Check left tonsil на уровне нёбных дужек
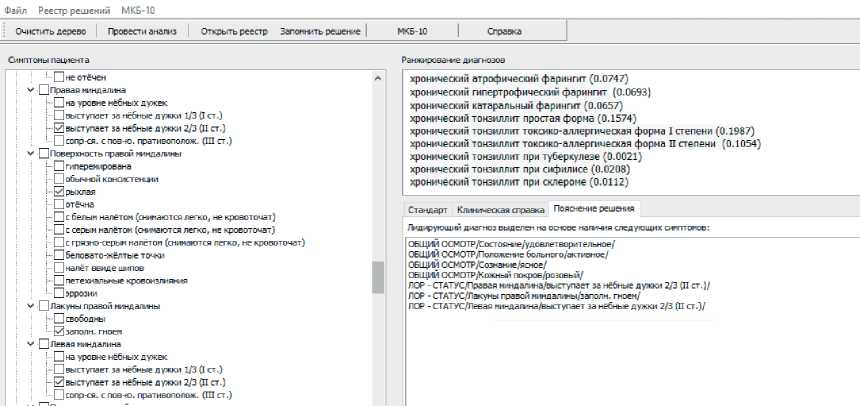 tap(59, 357)
